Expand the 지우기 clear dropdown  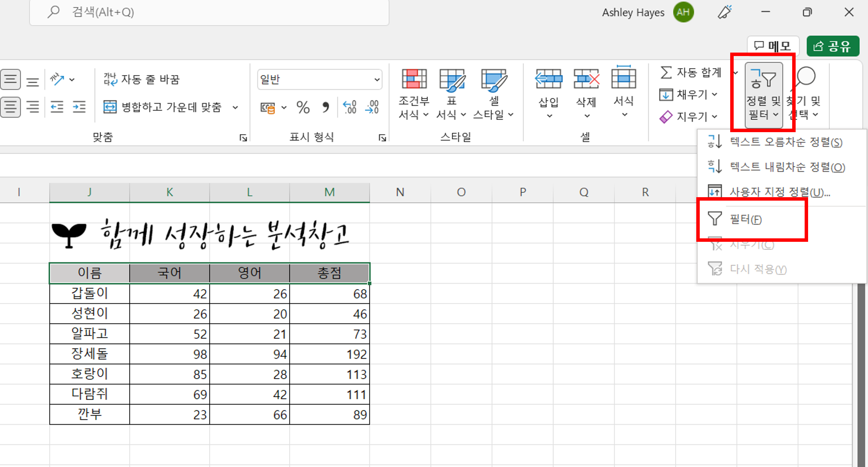pyautogui.click(x=715, y=117)
